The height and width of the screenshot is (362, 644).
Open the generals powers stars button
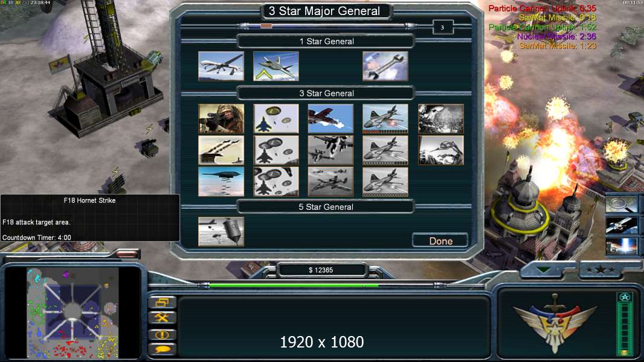[601, 270]
